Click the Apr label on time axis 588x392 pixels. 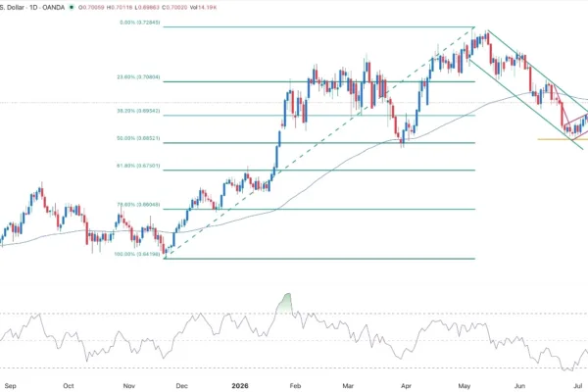click(x=406, y=385)
